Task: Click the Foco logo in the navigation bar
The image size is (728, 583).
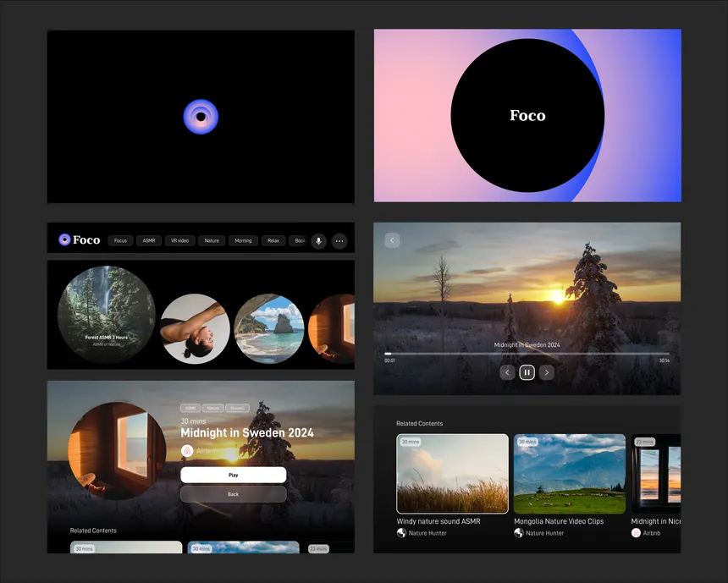Action: click(80, 239)
